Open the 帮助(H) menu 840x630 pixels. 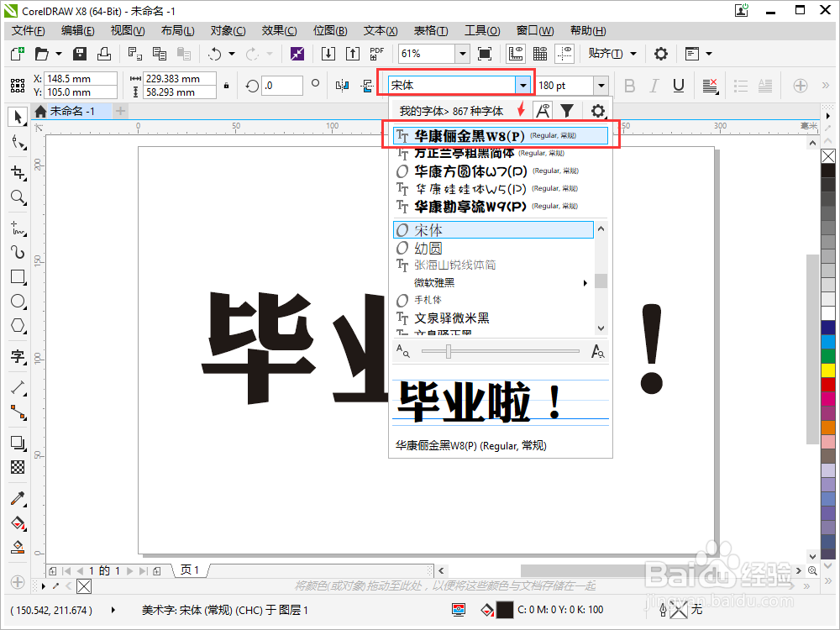588,31
